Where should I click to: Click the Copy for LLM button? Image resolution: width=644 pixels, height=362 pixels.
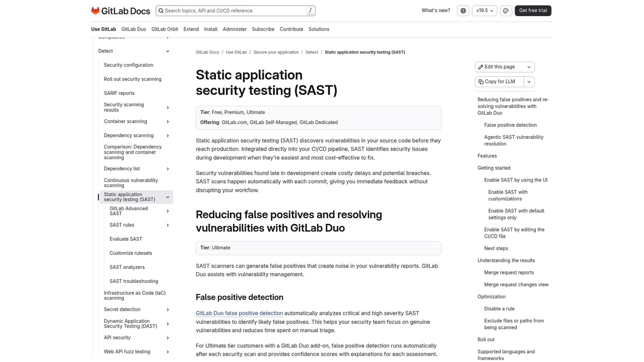[x=499, y=82]
